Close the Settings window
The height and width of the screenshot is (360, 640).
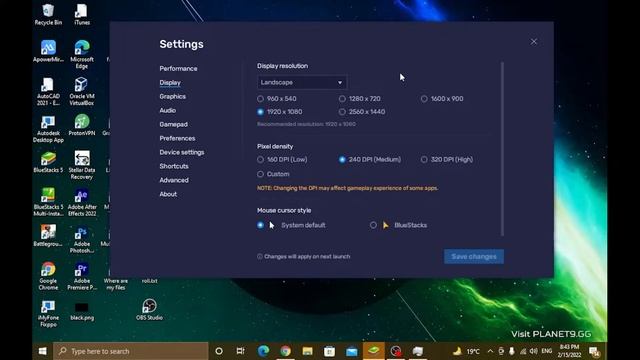533,42
